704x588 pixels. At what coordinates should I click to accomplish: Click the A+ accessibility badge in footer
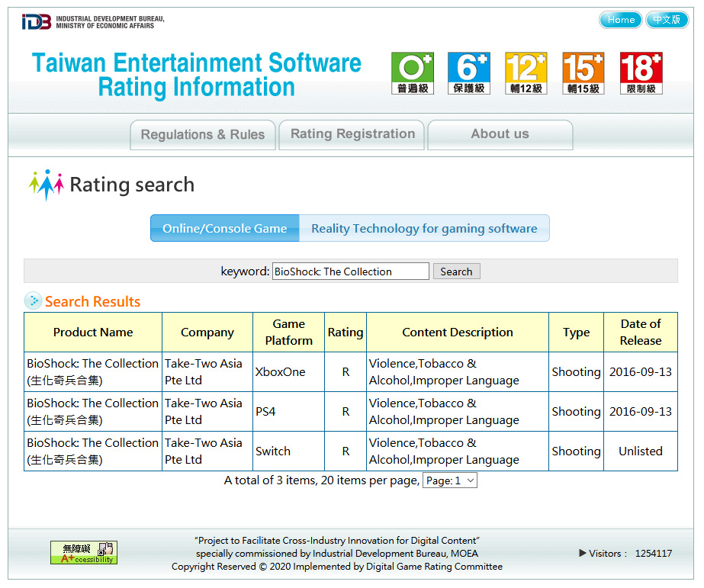point(84,552)
